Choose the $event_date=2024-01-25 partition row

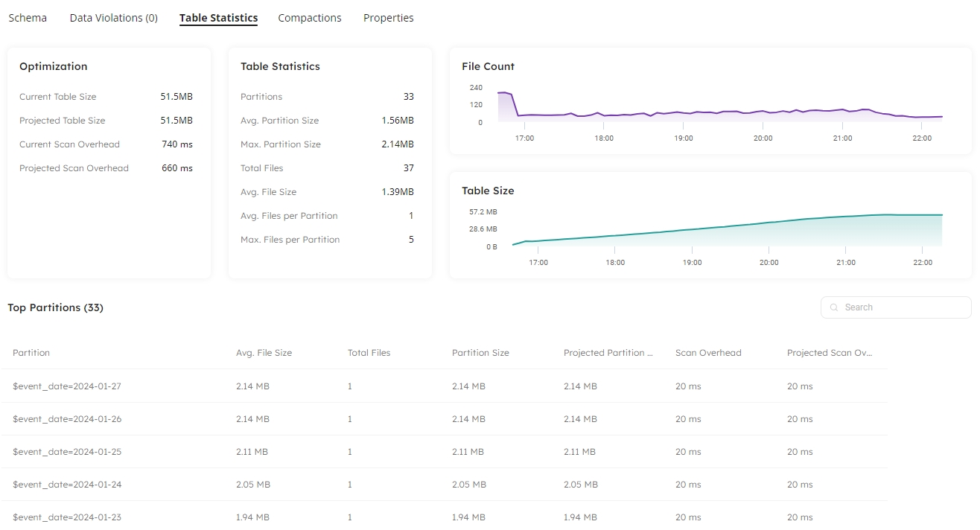[67, 452]
